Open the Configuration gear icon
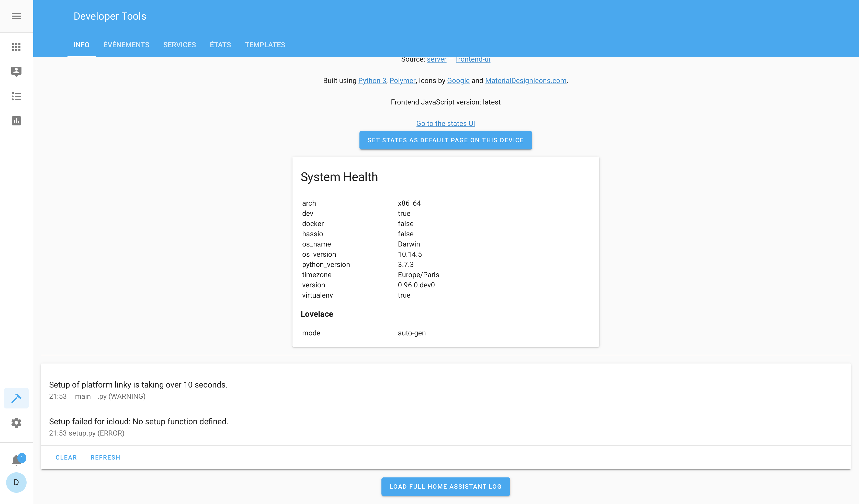Screen dimensions: 859x504 tap(16, 423)
